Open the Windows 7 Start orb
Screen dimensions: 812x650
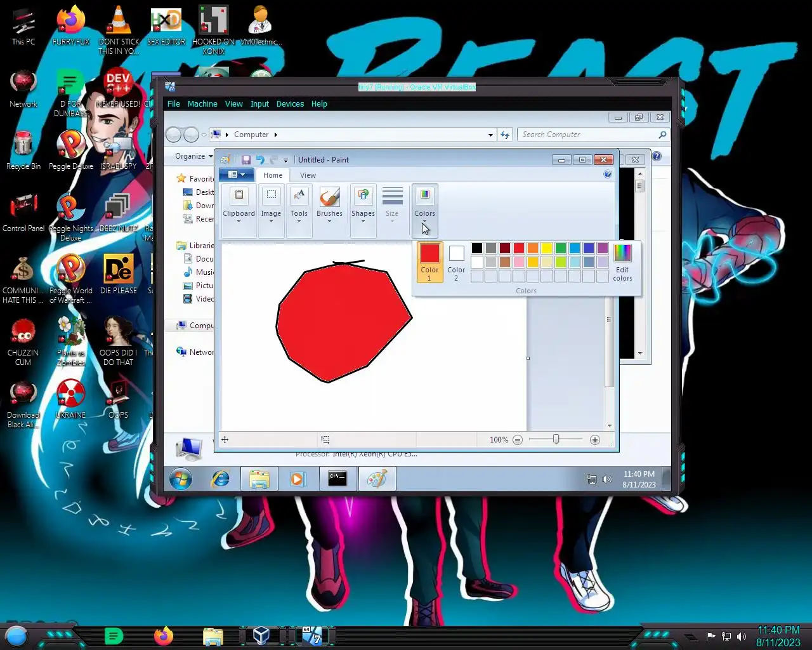pos(181,479)
